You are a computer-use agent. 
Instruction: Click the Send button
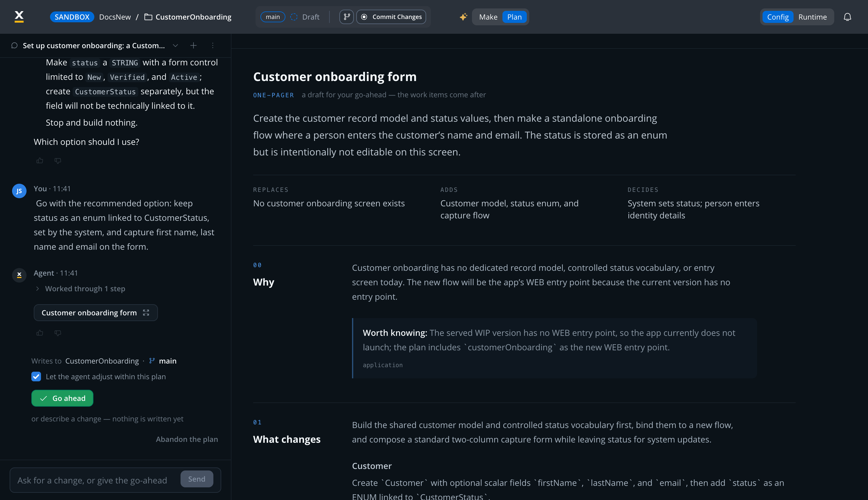point(197,479)
